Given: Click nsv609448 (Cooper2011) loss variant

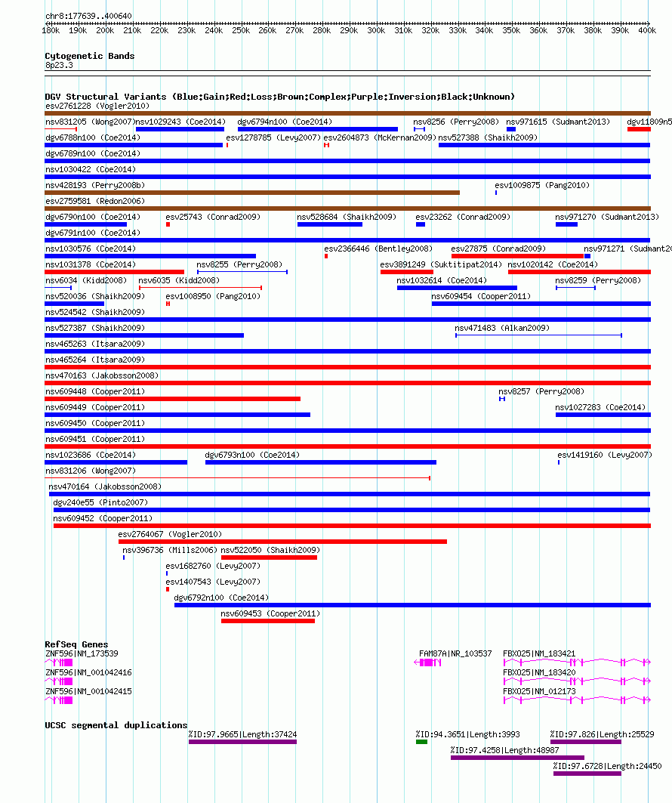Looking at the screenshot, I should (x=172, y=399).
